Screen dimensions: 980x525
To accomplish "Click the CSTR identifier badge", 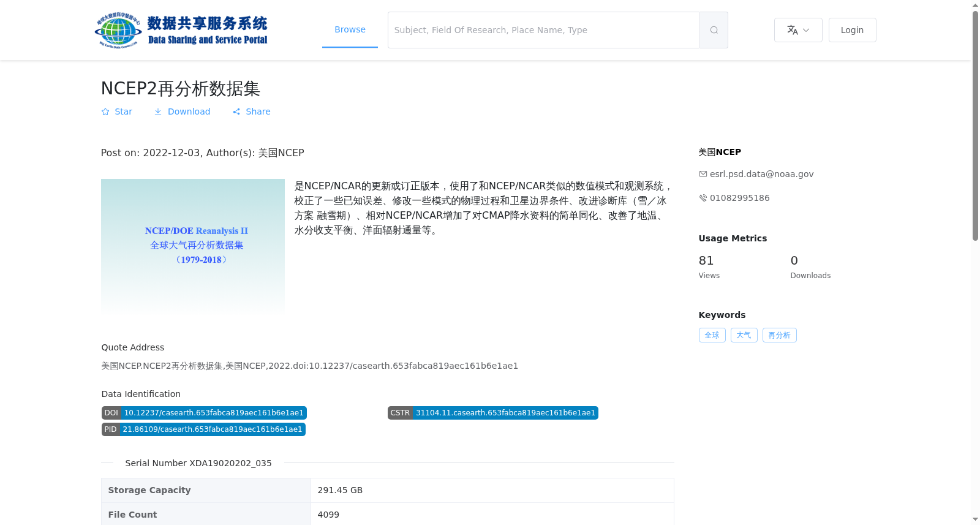I will point(492,413).
